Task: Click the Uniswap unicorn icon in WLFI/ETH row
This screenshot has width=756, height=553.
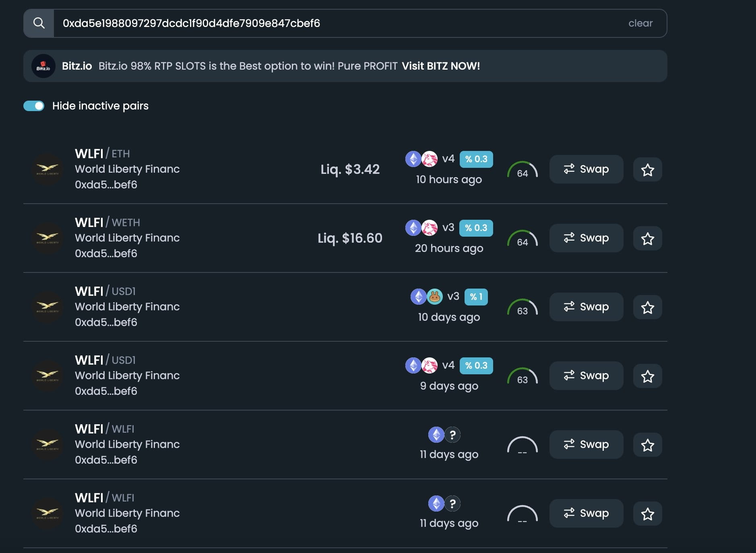Action: coord(430,159)
